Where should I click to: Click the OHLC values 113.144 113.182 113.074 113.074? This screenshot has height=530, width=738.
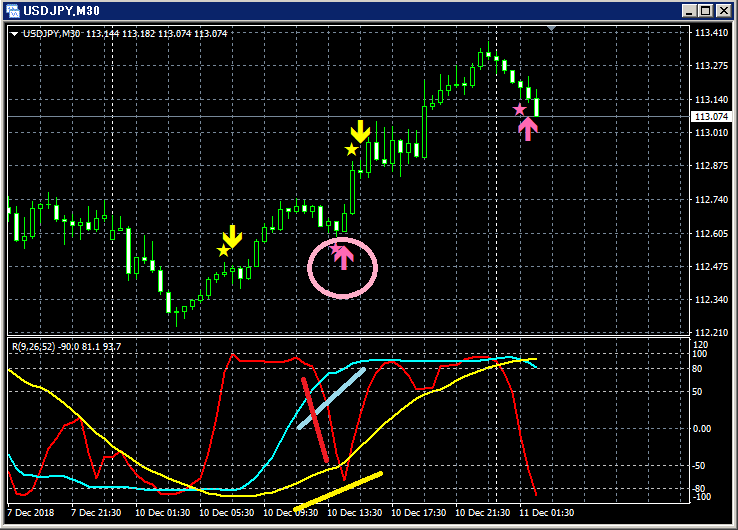coord(156,34)
